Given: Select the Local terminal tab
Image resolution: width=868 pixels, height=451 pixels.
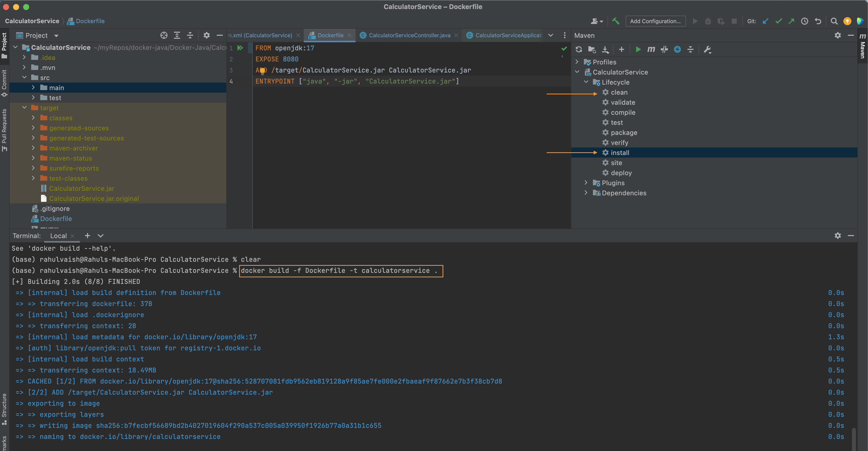Looking at the screenshot, I should click(58, 236).
